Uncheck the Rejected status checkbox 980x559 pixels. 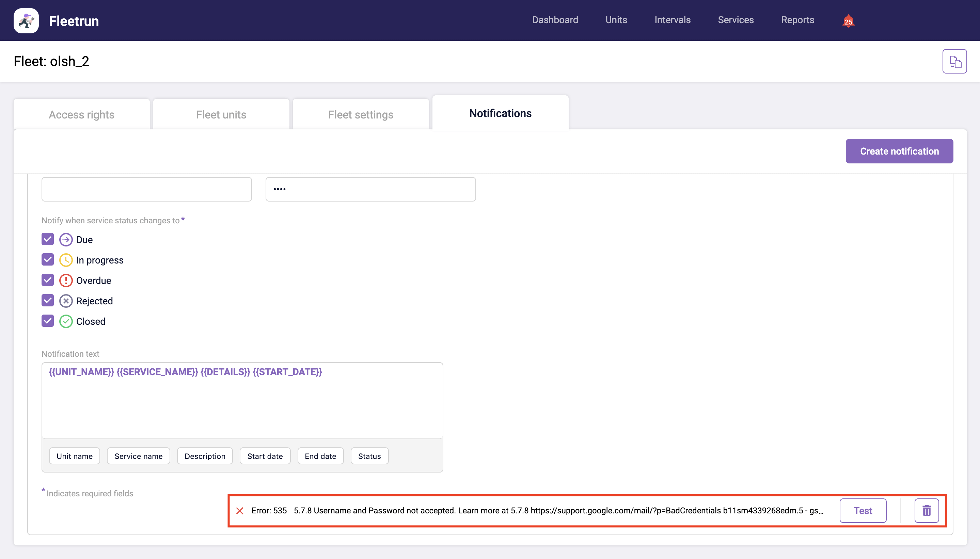(47, 301)
